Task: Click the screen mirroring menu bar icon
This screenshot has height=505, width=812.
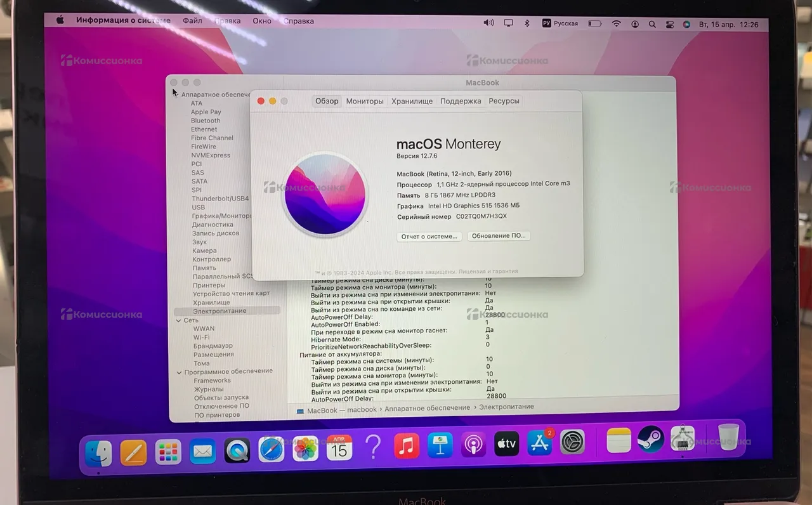Action: (x=508, y=23)
